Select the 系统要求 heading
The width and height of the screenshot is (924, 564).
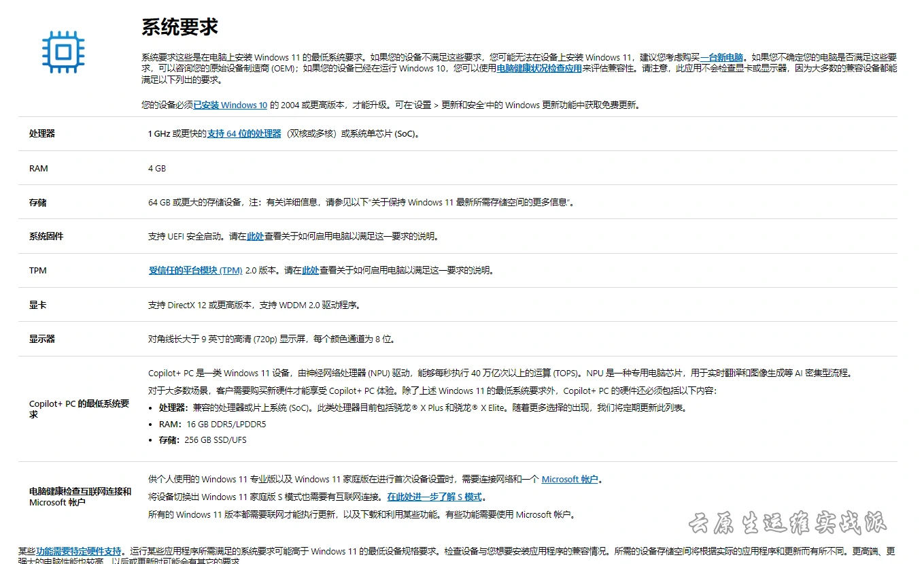pyautogui.click(x=179, y=27)
